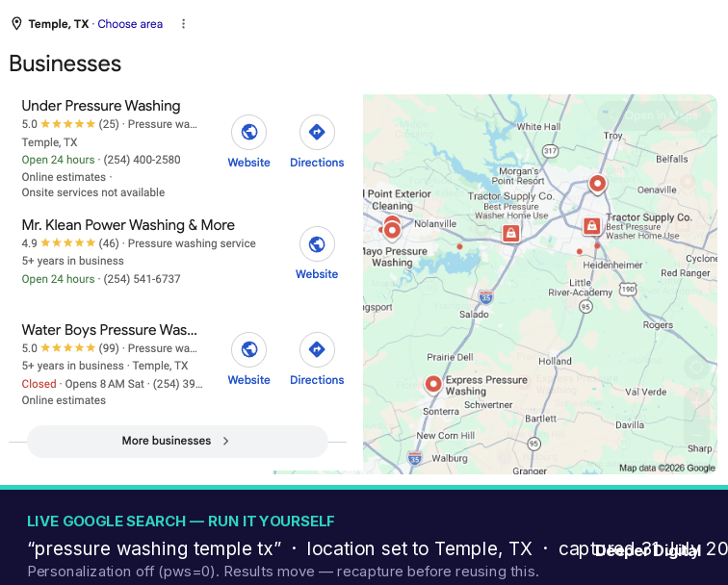
Task: Open the three-dot options menu
Action: point(183,24)
